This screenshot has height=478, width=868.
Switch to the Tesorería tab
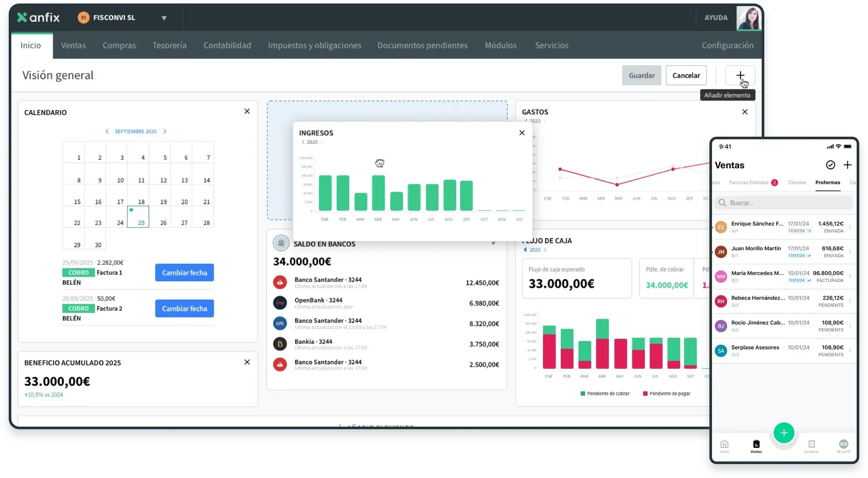[x=169, y=45]
